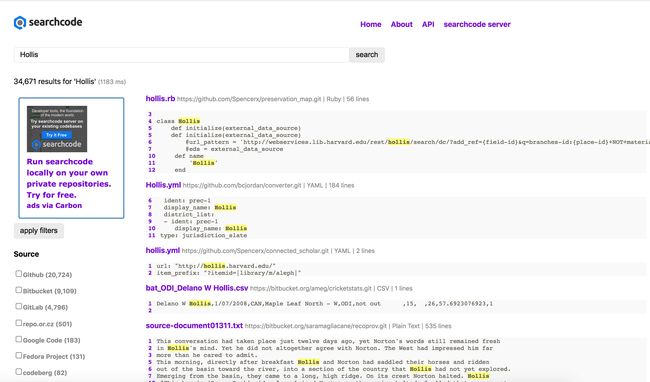Click the 34,671 results for 'Hollis' text
The height and width of the screenshot is (382, 650).
pos(55,82)
